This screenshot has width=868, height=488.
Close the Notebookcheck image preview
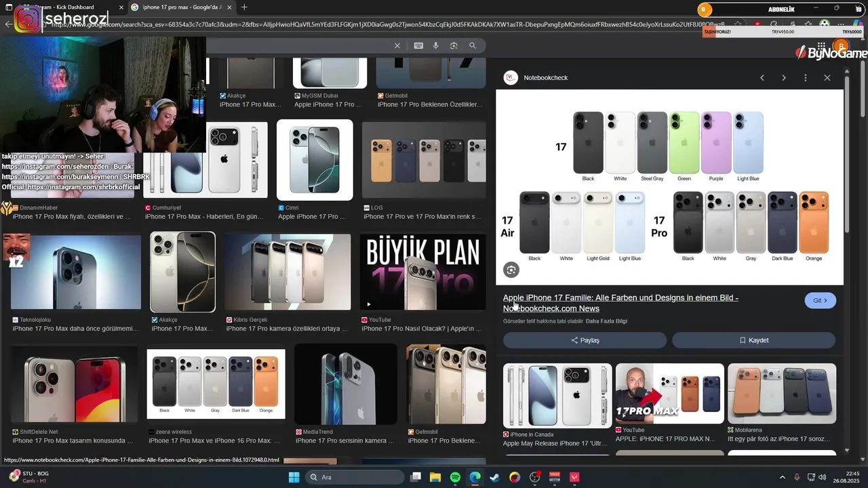click(827, 78)
